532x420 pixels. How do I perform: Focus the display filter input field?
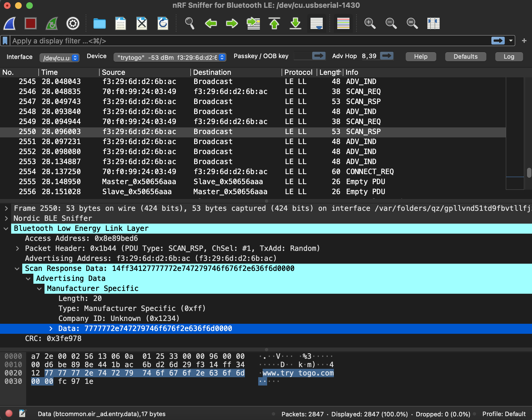coord(250,41)
